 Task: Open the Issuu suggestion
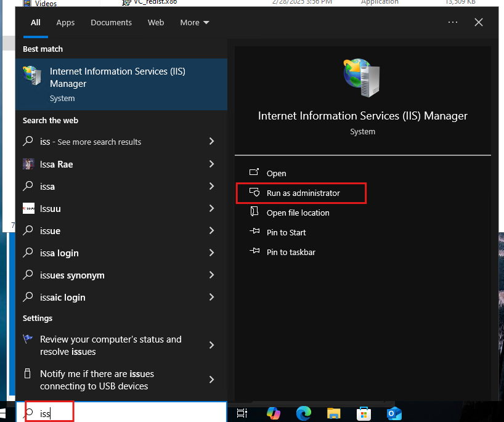coord(121,209)
